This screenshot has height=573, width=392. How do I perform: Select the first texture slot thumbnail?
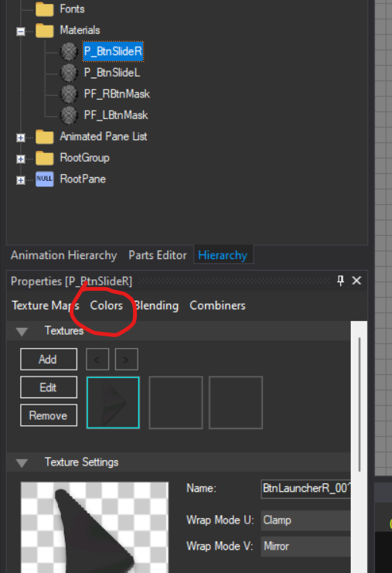(x=113, y=402)
